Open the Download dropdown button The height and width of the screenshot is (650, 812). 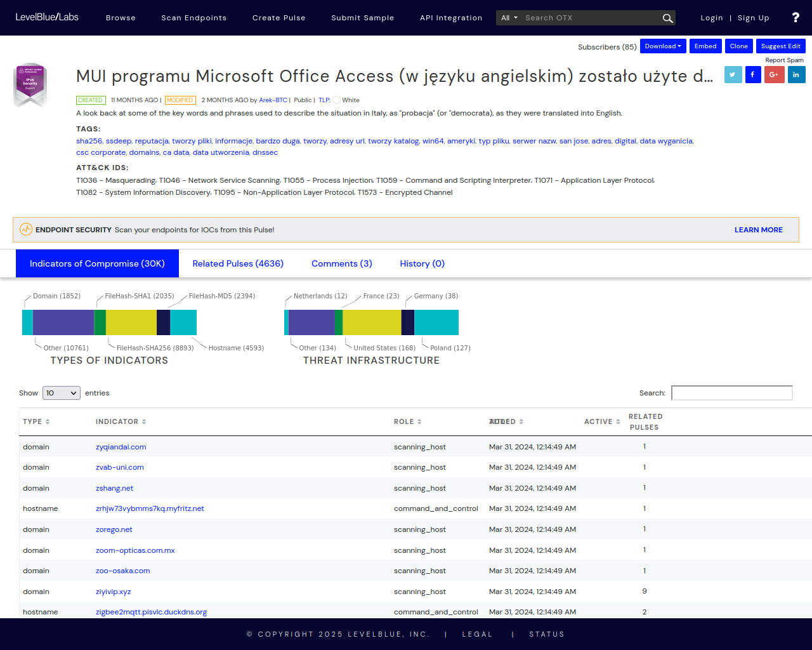pyautogui.click(x=663, y=46)
